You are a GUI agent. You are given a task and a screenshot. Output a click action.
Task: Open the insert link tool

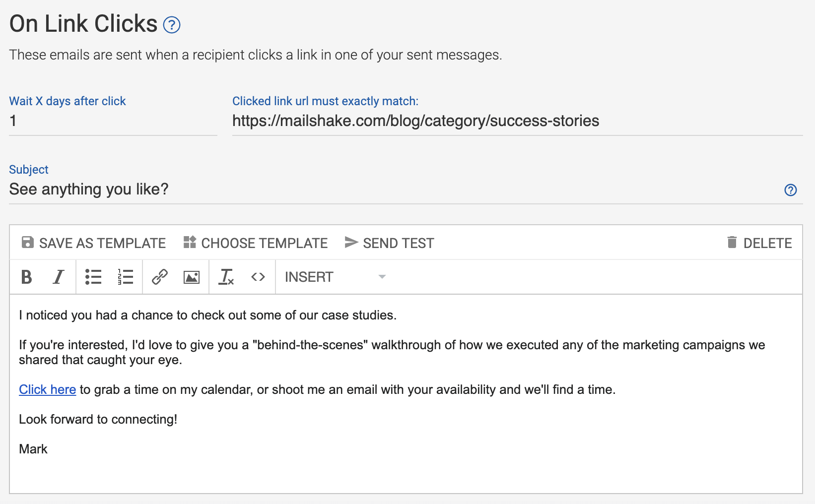(159, 277)
